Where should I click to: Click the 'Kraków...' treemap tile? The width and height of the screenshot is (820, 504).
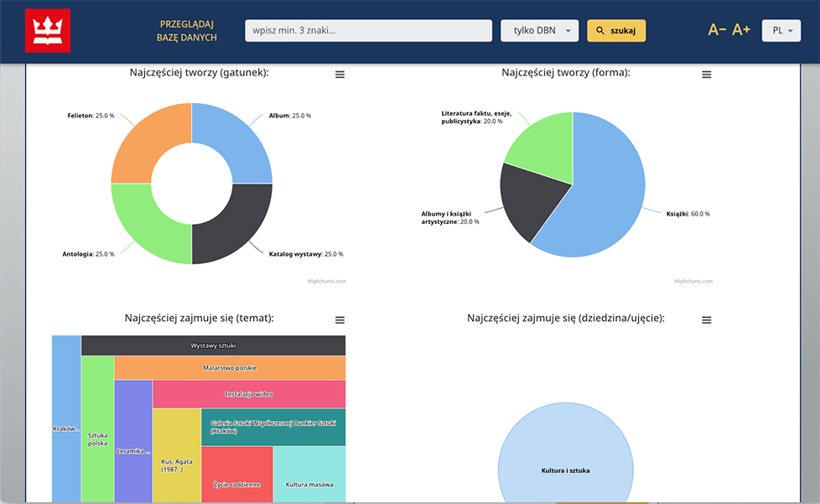tap(66, 419)
